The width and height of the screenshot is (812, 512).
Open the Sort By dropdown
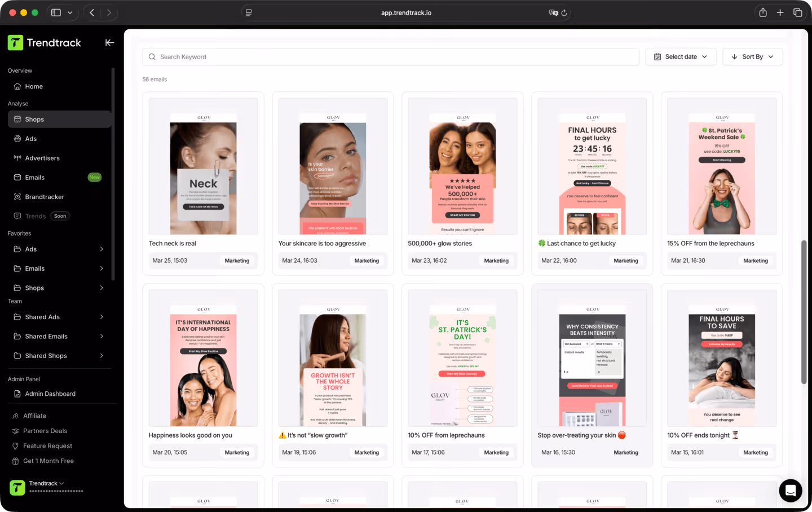click(753, 57)
